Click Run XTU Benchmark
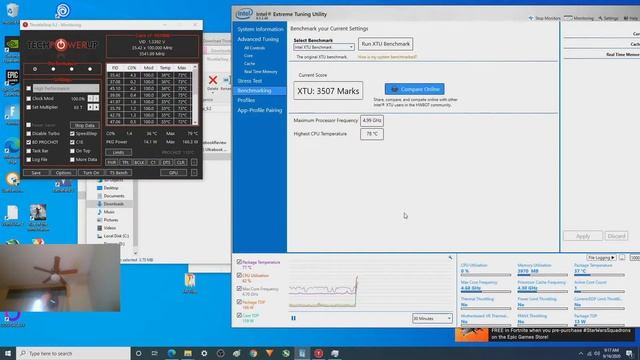Image resolution: width=640 pixels, height=360 pixels. click(x=385, y=44)
